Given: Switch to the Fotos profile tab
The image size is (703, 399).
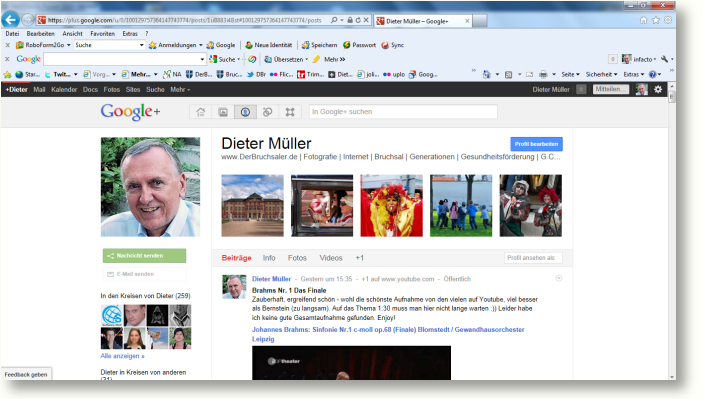Looking at the screenshot, I should coord(297,258).
